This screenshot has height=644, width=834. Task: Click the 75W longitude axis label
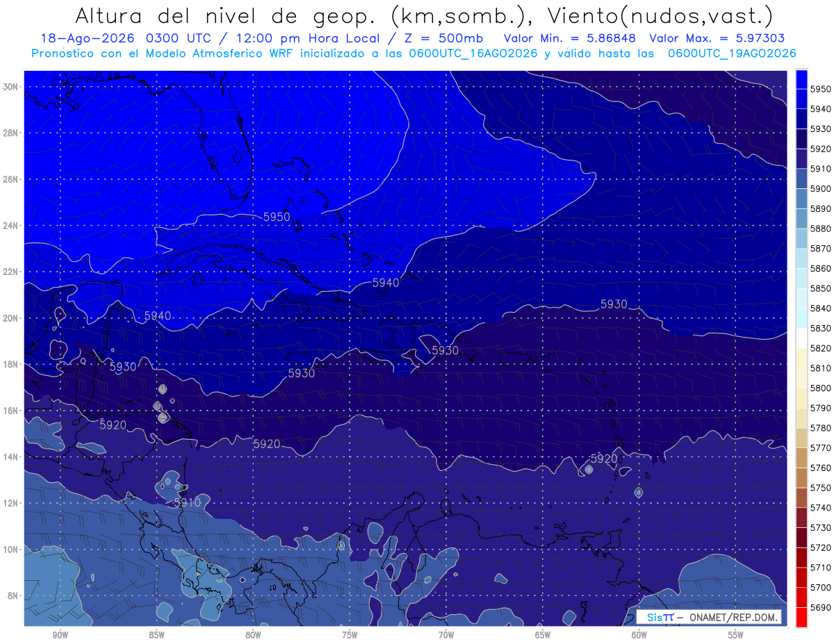[350, 635]
